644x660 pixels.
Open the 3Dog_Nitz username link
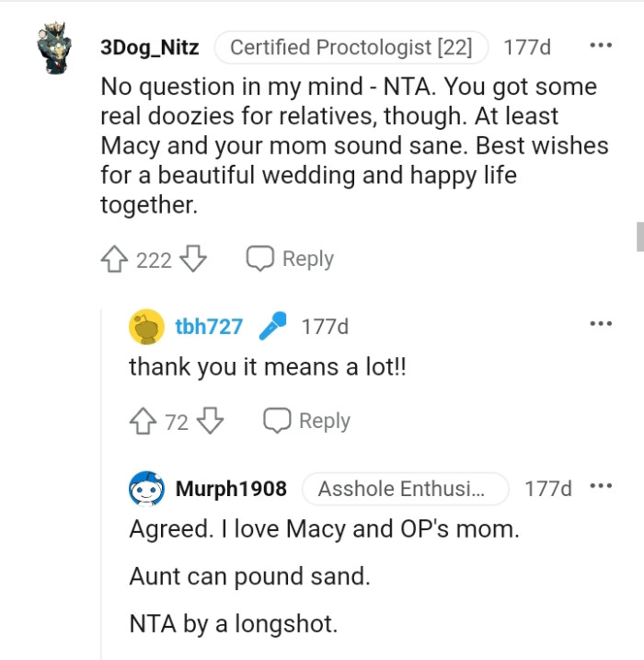(149, 48)
